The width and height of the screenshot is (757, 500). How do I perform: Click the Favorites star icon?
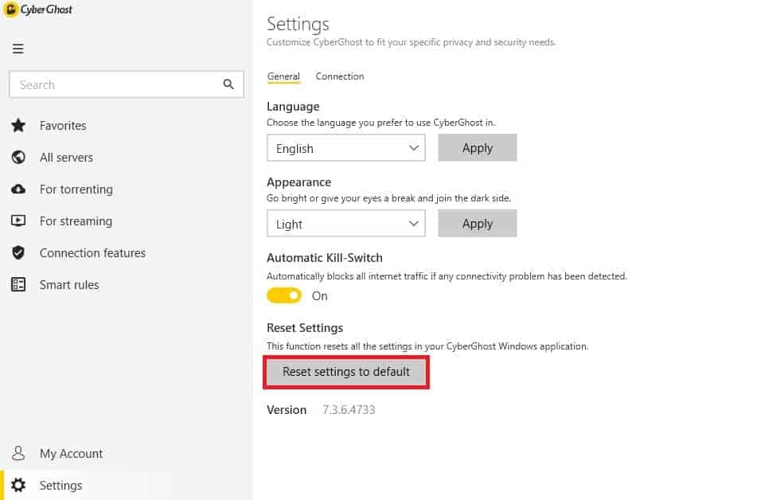[18, 126]
